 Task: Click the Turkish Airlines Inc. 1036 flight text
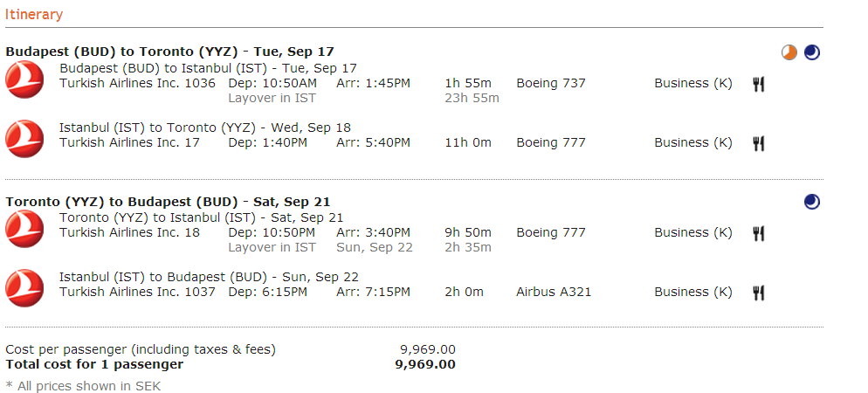click(137, 83)
